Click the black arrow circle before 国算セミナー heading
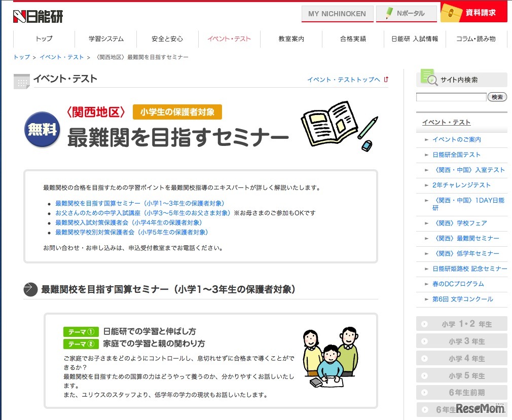This screenshot has width=512, height=420. (30, 289)
